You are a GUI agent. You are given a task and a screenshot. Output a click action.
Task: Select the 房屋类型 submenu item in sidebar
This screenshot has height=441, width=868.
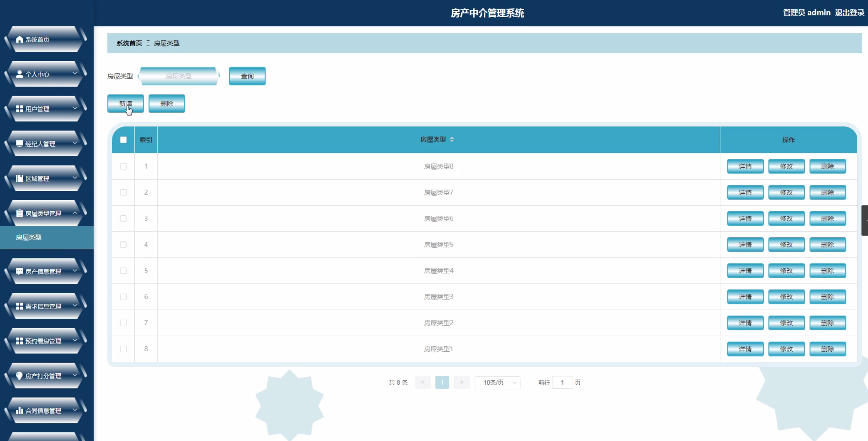point(29,237)
